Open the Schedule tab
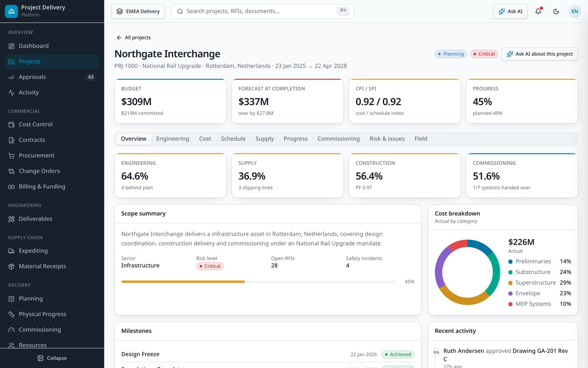 pyautogui.click(x=233, y=139)
